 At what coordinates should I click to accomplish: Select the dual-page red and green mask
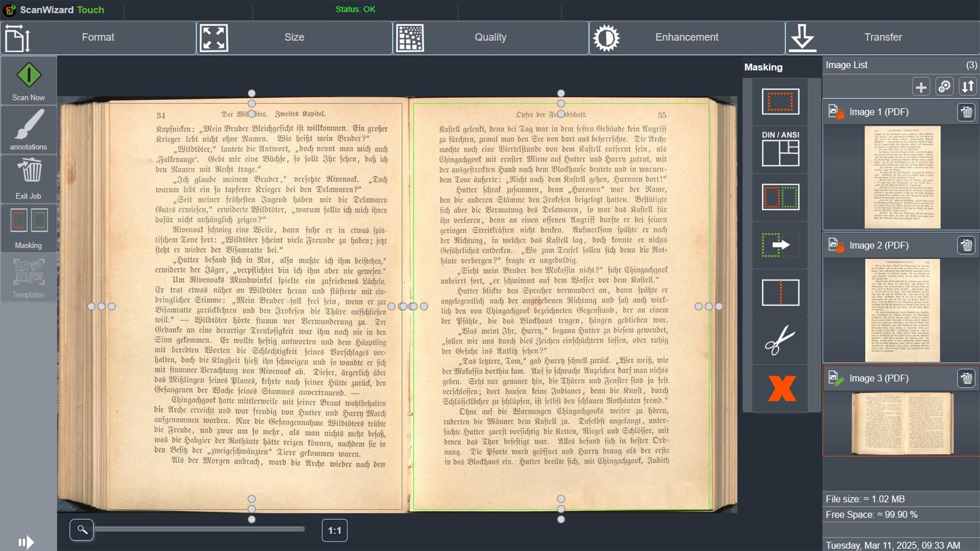click(780, 197)
